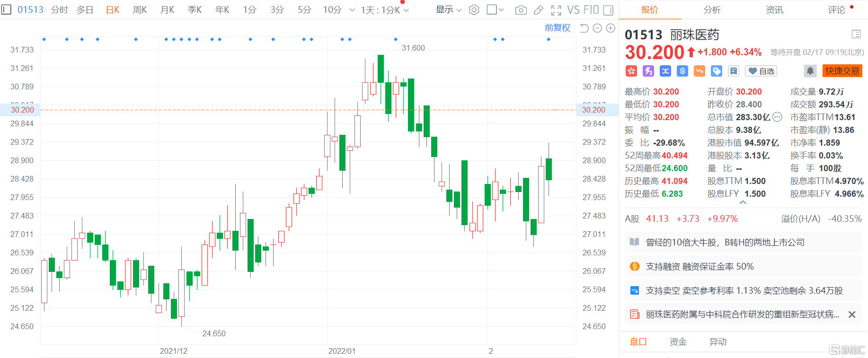
Task: Toggle 自选 watchlist heart button
Action: point(761,71)
